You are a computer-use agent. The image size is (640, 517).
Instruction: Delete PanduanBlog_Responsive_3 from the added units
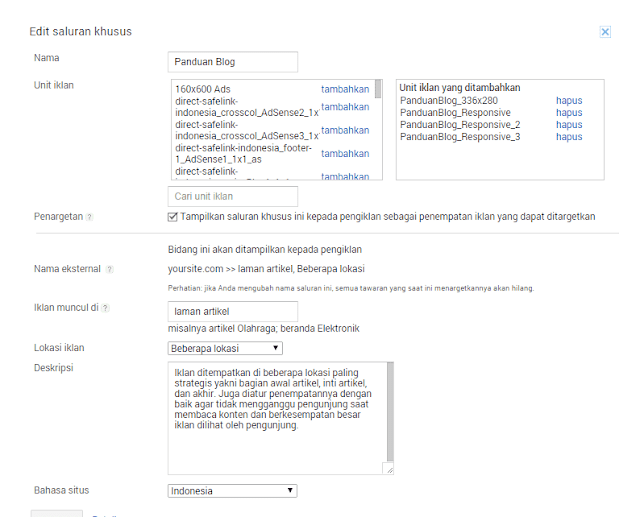tap(569, 137)
